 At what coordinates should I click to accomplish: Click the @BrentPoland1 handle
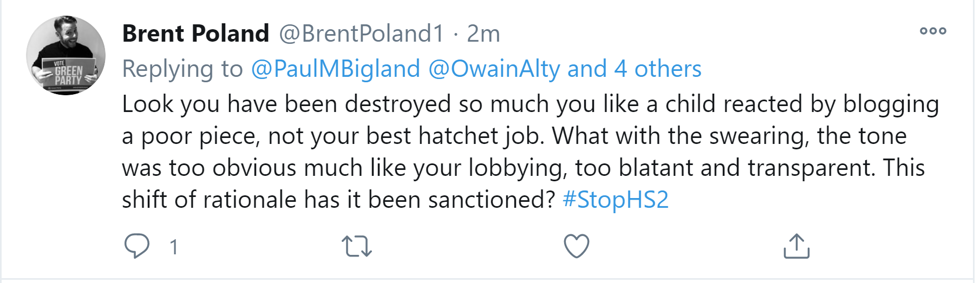[x=362, y=34]
